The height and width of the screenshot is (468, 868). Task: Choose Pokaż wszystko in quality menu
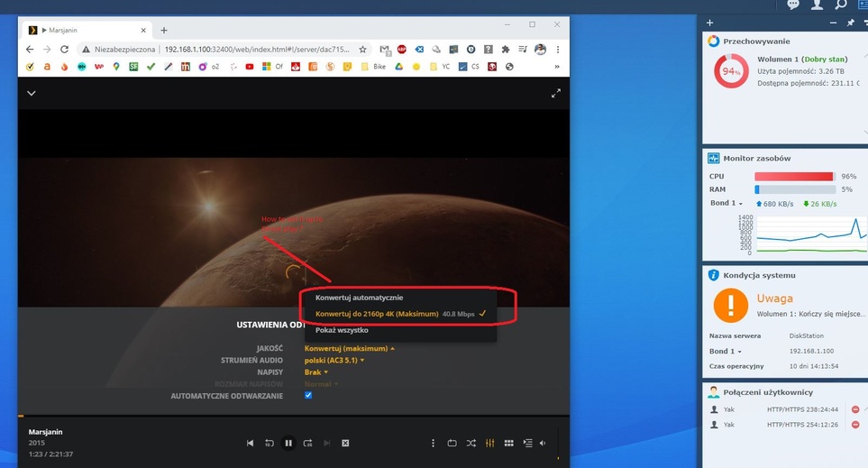click(x=343, y=330)
